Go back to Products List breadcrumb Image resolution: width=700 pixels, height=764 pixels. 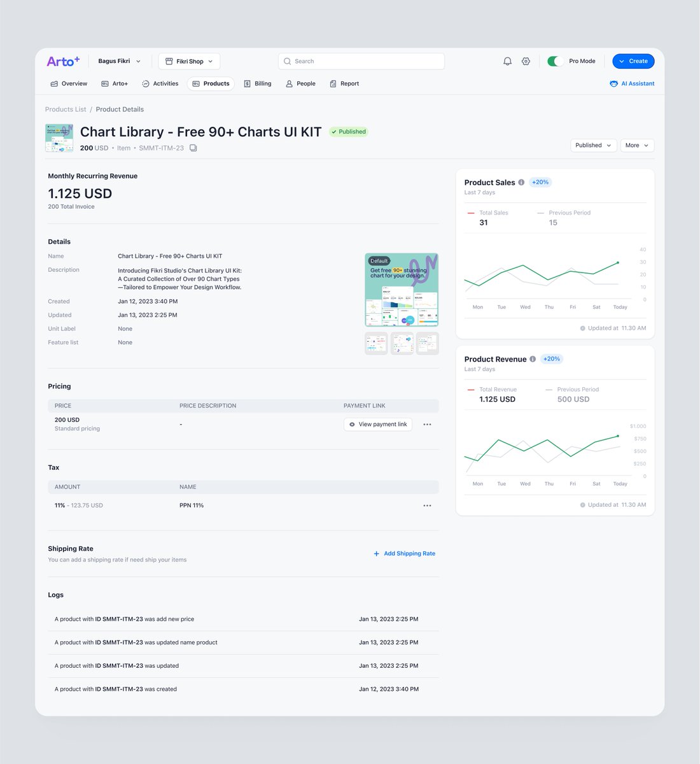pyautogui.click(x=66, y=110)
